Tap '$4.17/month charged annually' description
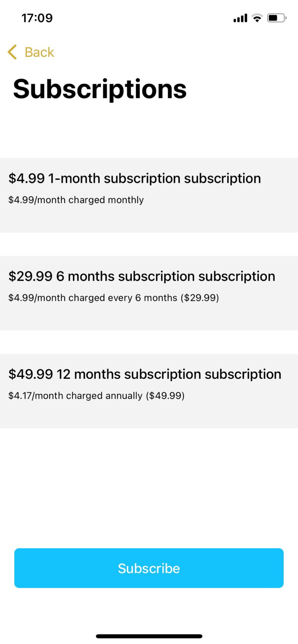The width and height of the screenshot is (298, 644). click(x=75, y=396)
